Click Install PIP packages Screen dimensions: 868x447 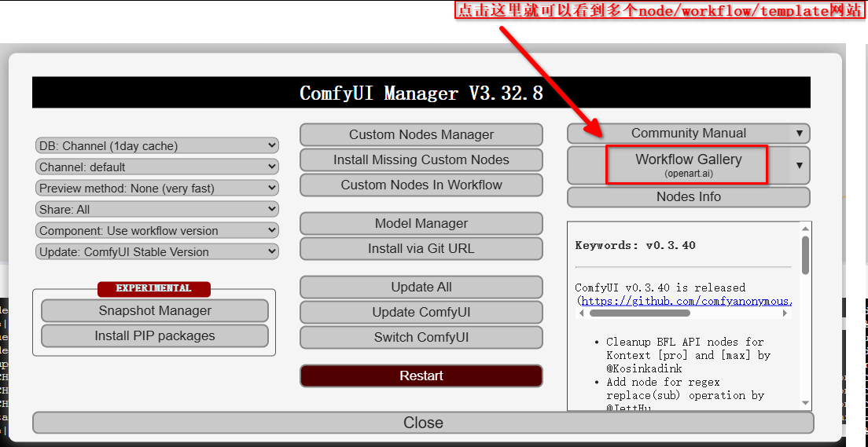click(x=155, y=335)
